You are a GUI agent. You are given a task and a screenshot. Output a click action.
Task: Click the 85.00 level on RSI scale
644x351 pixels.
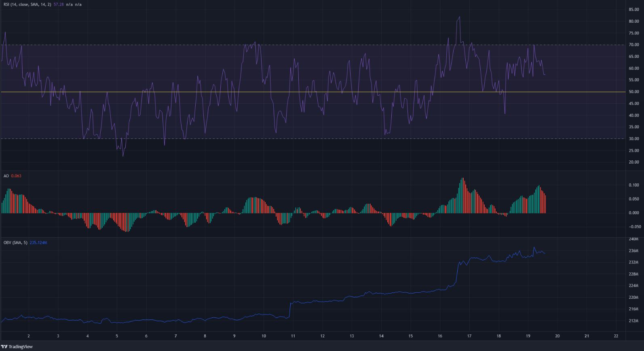click(x=633, y=9)
